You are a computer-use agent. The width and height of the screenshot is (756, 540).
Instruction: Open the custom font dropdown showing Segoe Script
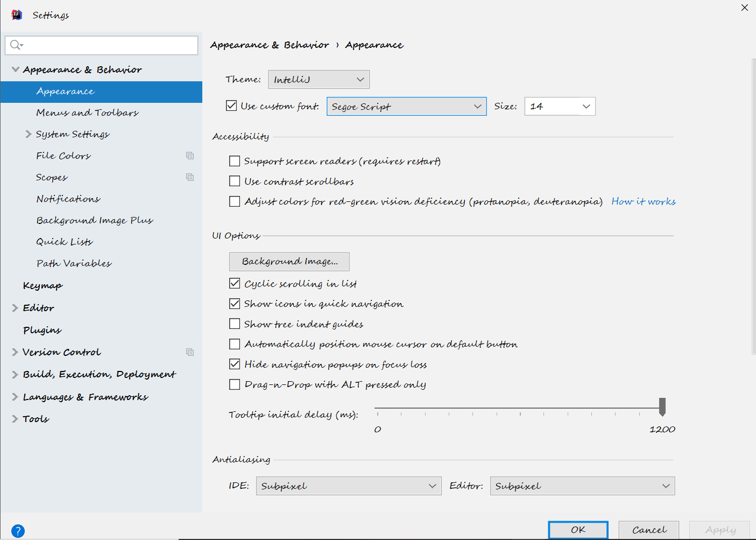coord(407,106)
